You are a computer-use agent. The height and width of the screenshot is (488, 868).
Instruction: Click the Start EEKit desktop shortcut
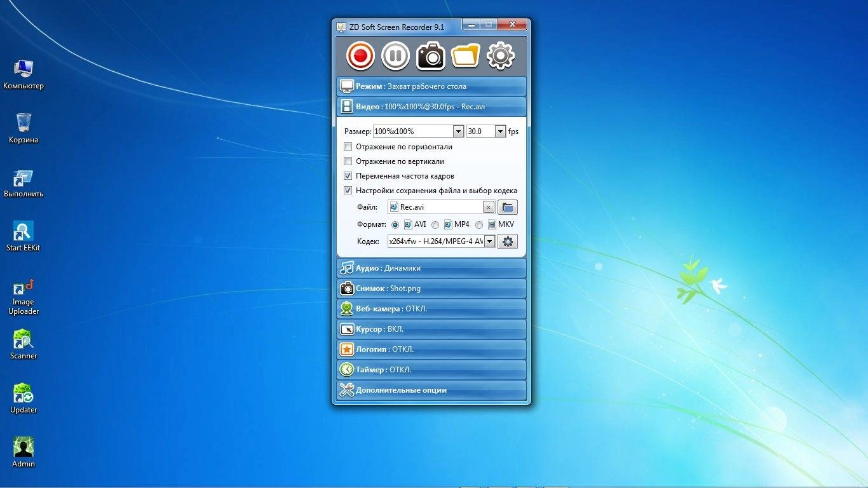[24, 236]
